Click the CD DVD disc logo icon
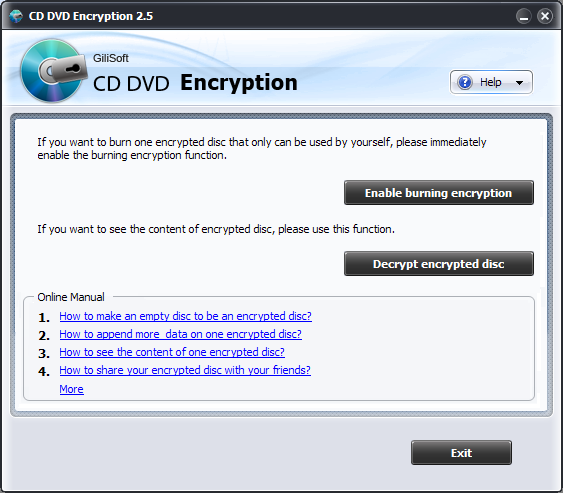This screenshot has height=493, width=563. pyautogui.click(x=52, y=70)
